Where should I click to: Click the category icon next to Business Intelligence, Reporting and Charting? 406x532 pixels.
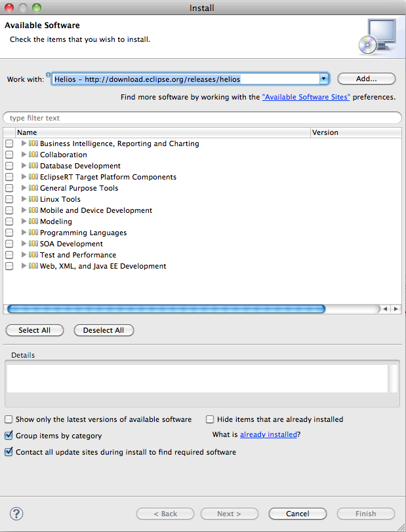33,143
